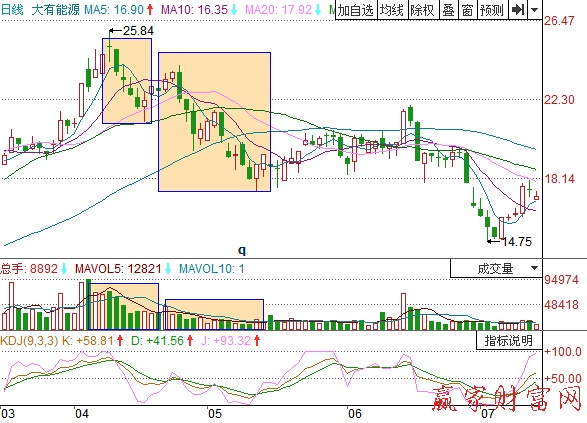Click the 指标说明 indicator description button
This screenshot has width=587, height=423.
(509, 341)
